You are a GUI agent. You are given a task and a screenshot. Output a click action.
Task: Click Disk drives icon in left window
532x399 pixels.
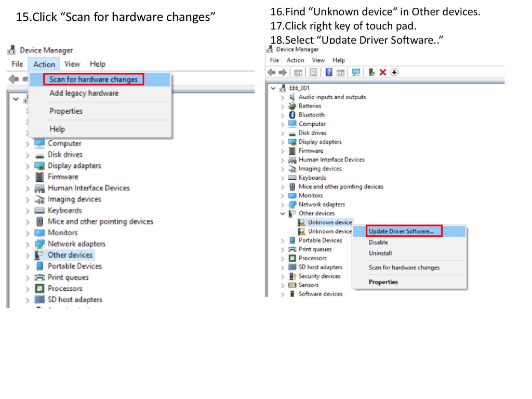click(39, 156)
